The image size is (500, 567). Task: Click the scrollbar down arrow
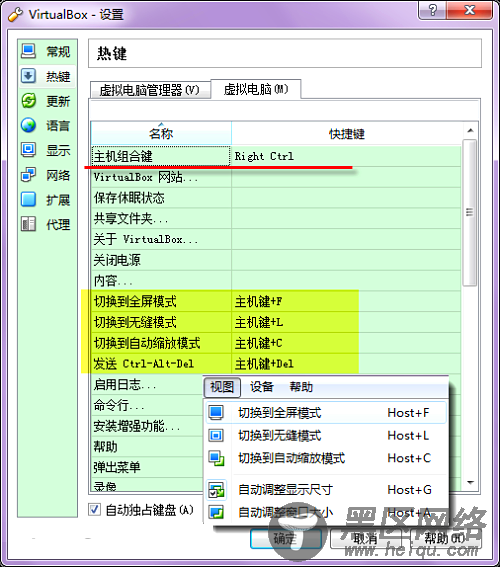tap(470, 482)
